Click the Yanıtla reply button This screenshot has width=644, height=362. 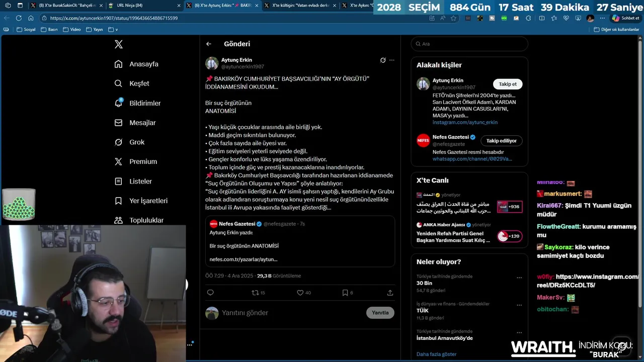coord(380,313)
